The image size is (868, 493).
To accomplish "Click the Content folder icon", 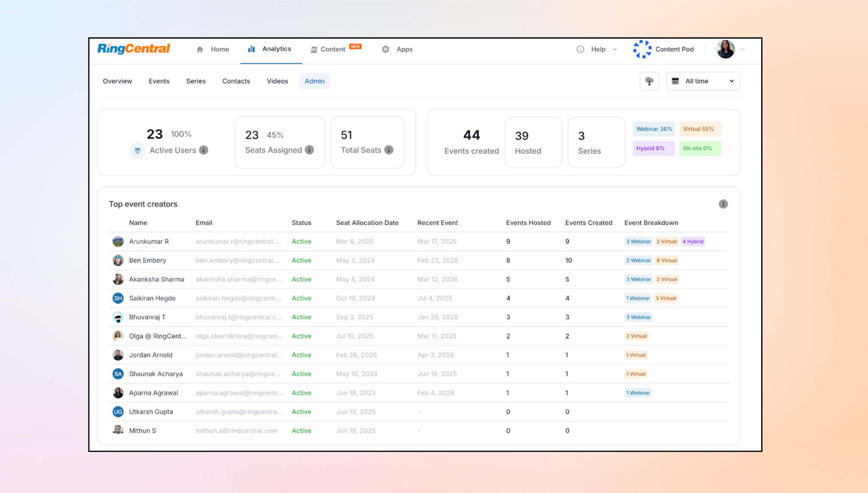I will click(314, 50).
